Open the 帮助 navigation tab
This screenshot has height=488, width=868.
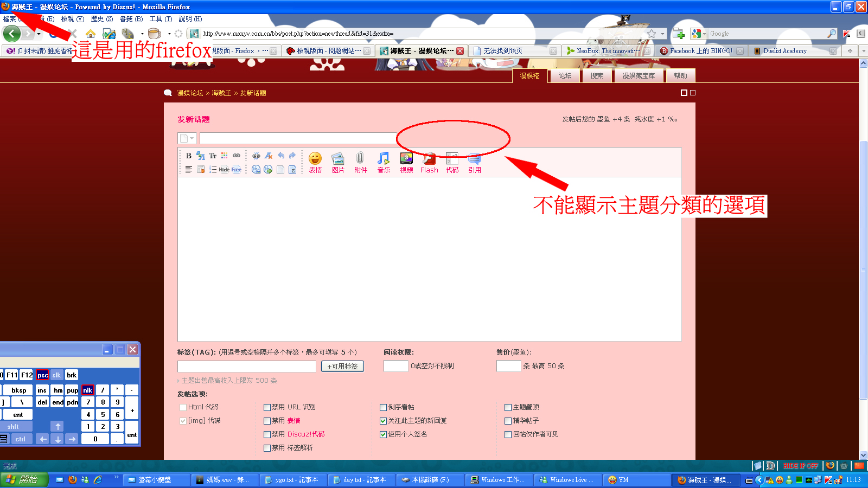point(680,76)
